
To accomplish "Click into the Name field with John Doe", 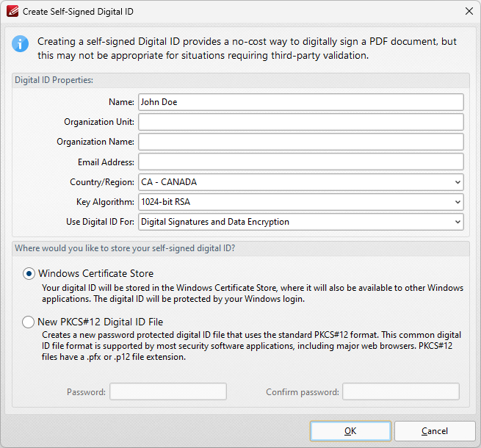I will pyautogui.click(x=301, y=102).
